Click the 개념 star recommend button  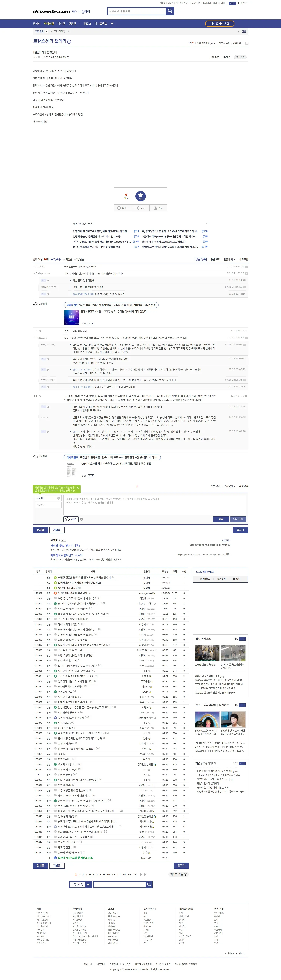tap(141, 196)
